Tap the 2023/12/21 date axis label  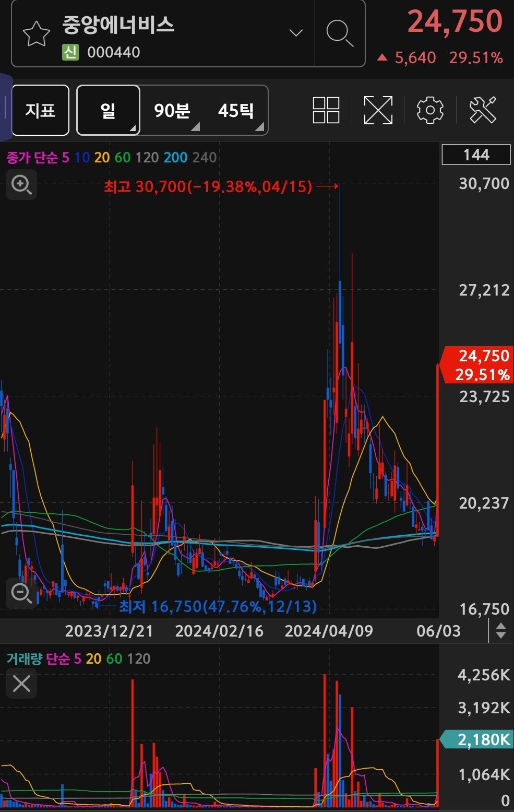(x=109, y=631)
